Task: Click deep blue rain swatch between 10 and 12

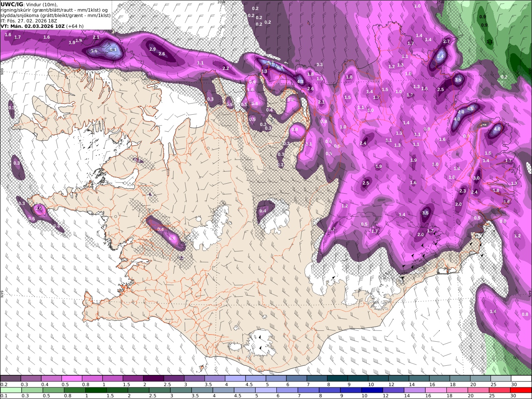Action: pos(372,390)
